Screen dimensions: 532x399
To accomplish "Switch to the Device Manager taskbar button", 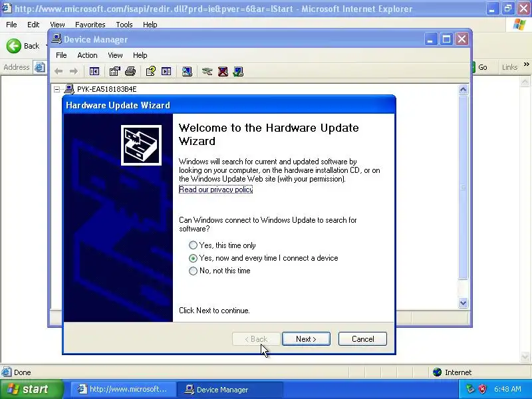I will pos(229,390).
